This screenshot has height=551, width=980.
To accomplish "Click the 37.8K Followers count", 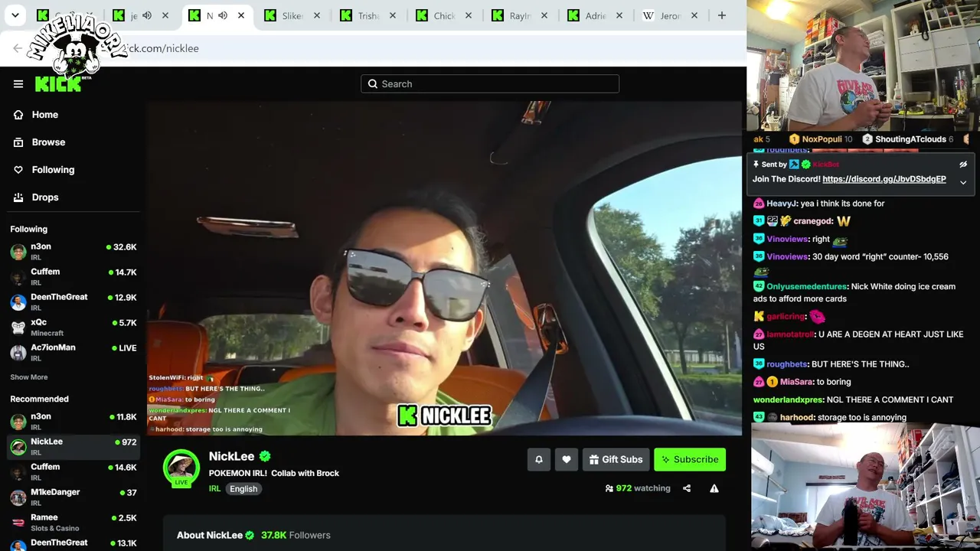I will pos(296,535).
